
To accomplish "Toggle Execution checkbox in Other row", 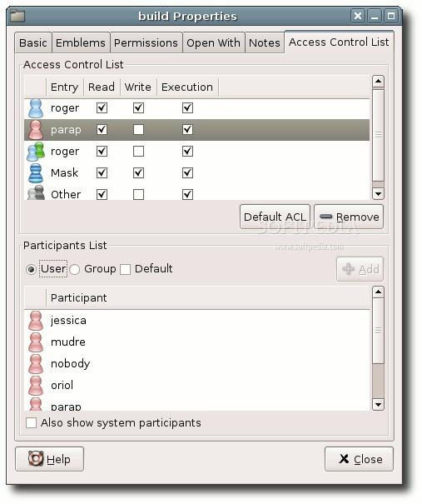I will (x=187, y=194).
